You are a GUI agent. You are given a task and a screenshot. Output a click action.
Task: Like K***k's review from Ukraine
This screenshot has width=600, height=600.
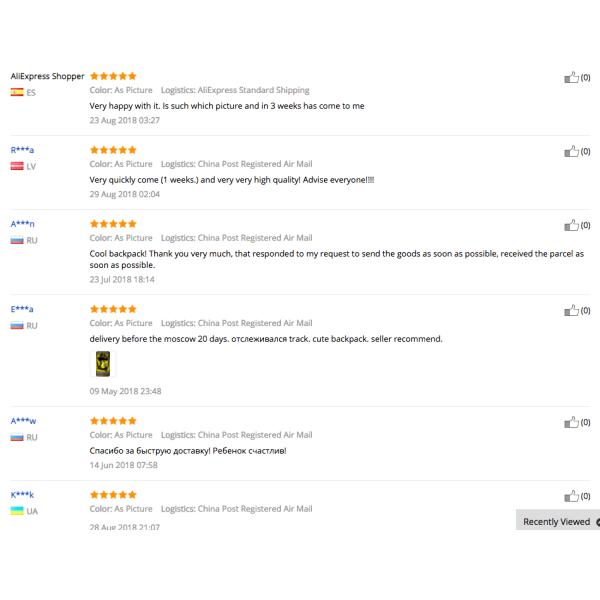(572, 497)
